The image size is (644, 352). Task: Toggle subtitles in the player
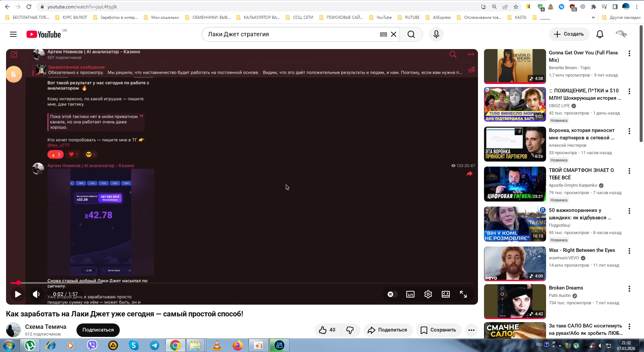410,294
